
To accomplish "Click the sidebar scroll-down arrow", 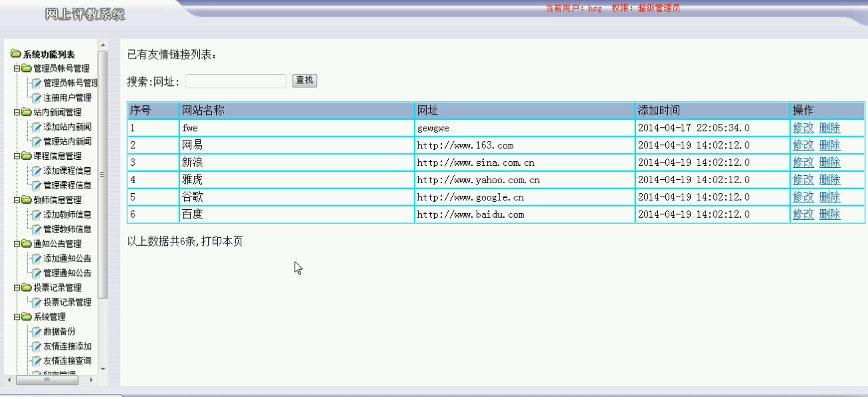I will pos(103,368).
